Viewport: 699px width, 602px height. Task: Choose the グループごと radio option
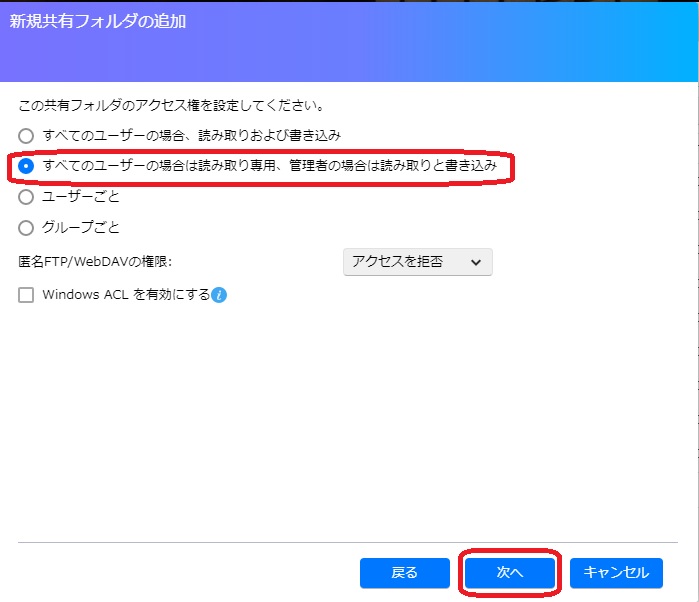pyautogui.click(x=26, y=227)
